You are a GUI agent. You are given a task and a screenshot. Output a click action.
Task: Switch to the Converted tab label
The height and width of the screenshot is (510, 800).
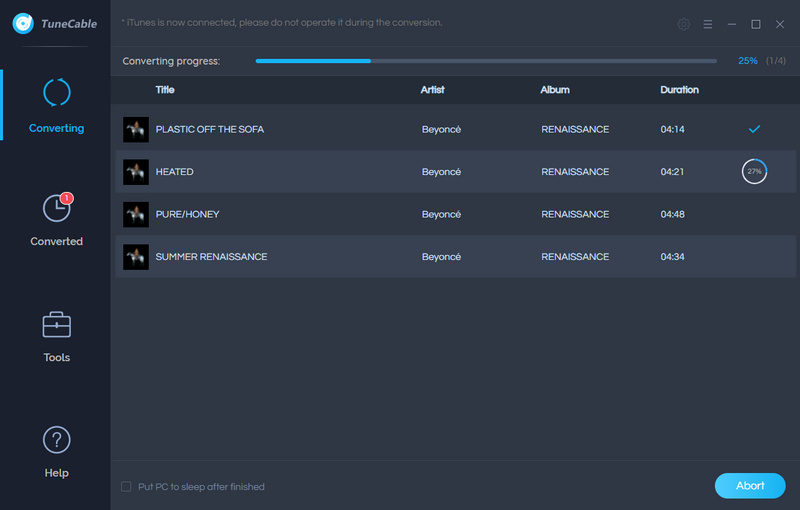pyautogui.click(x=57, y=241)
